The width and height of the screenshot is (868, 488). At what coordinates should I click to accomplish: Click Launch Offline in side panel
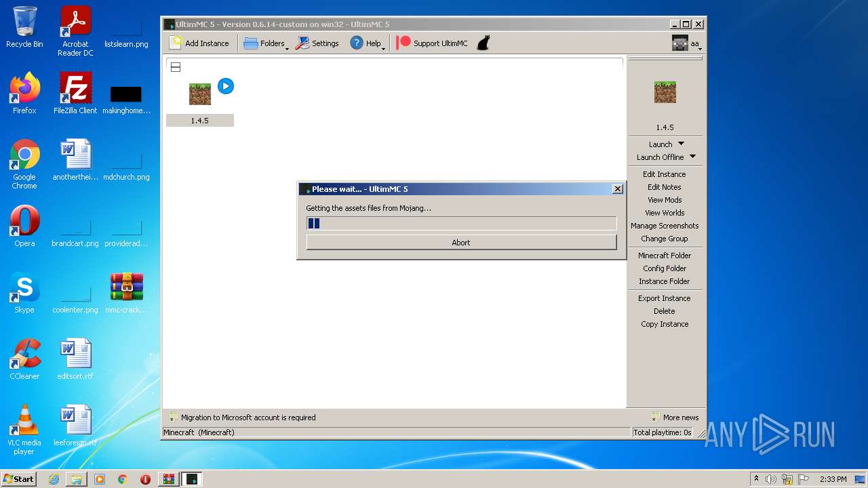660,157
